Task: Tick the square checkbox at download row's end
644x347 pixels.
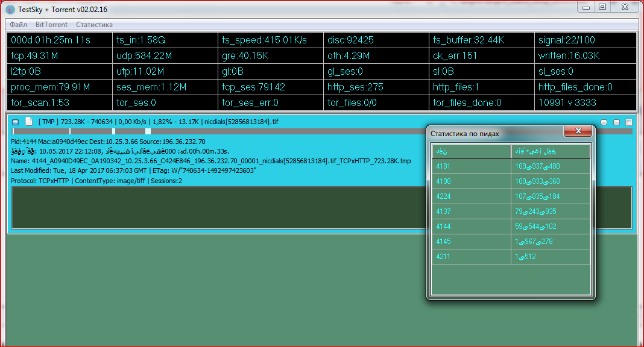Action: 629,122
